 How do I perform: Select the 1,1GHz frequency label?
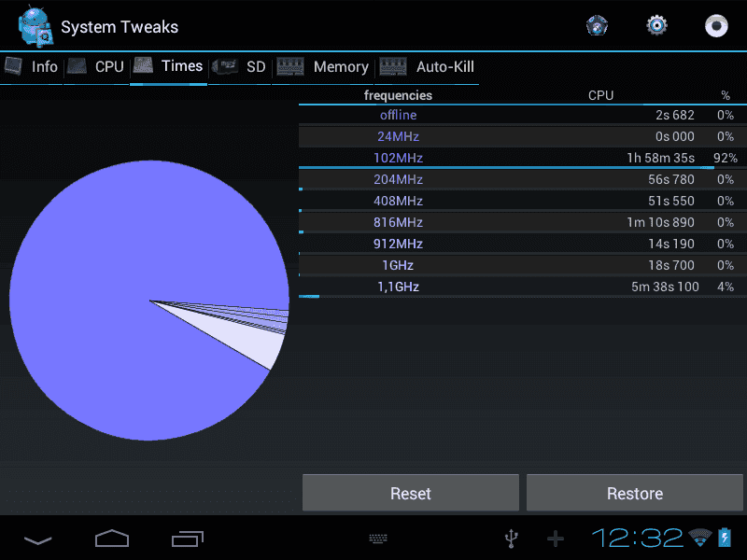pos(399,287)
